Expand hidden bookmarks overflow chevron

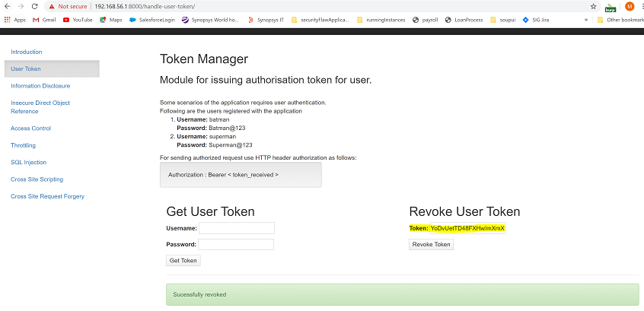tap(585, 20)
